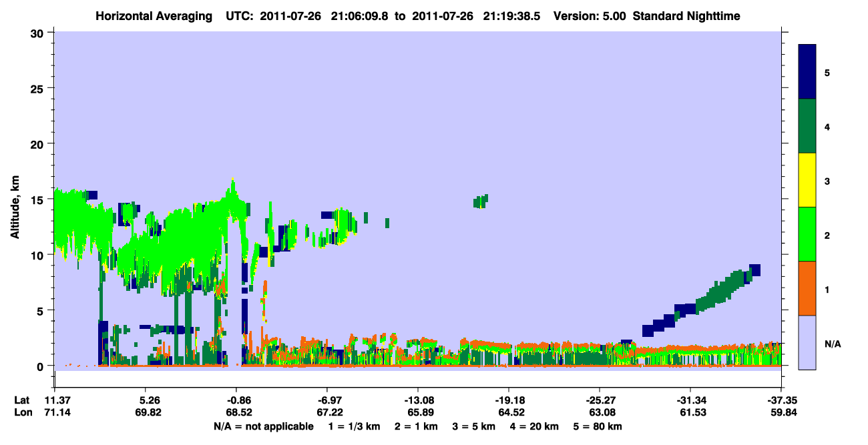Image resolution: width=868 pixels, height=445 pixels.
Task: Click the yellow color bar segment labeled 3
Action: coord(807,180)
